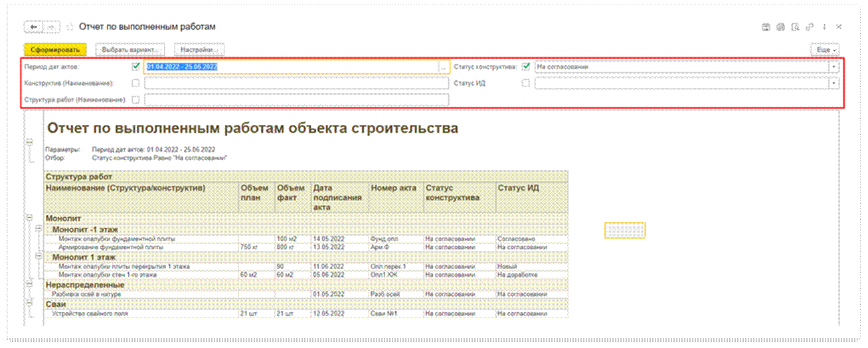Collapse the Монолит group in report
Image resolution: width=868 pixels, height=348 pixels.
click(29, 217)
